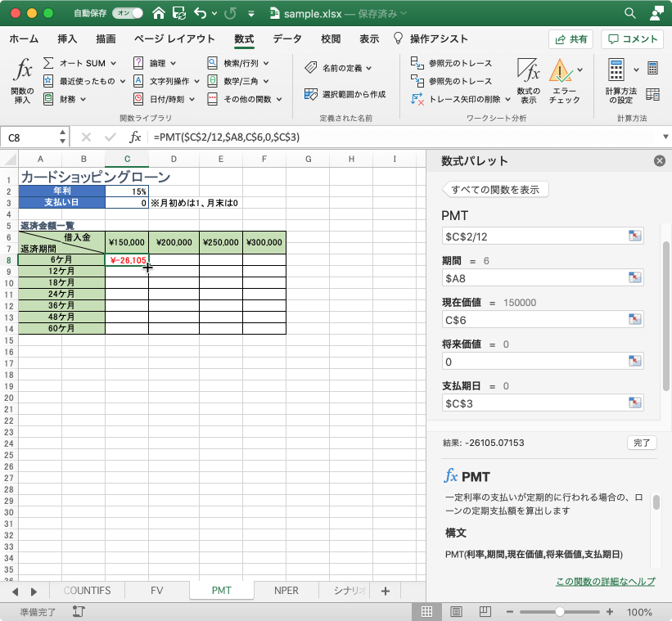Close the Formula Builder (数式パレット) pane
Viewport: 672px width, 621px height.
pyautogui.click(x=660, y=160)
